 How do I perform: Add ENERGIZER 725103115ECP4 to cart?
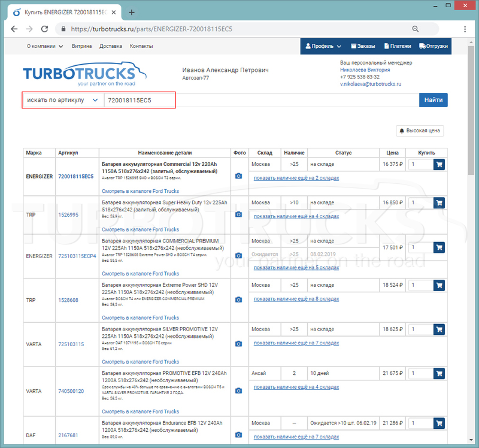(x=439, y=247)
